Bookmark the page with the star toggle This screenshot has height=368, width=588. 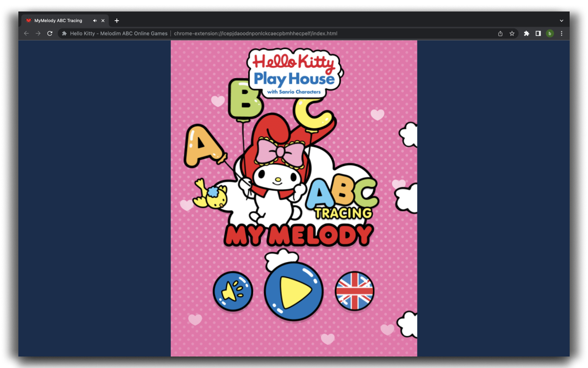coord(512,33)
